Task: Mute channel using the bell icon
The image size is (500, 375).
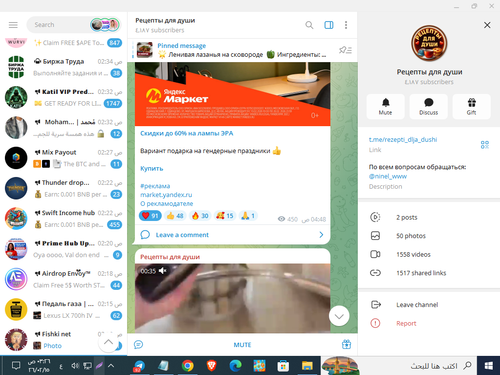Action: coord(385,106)
